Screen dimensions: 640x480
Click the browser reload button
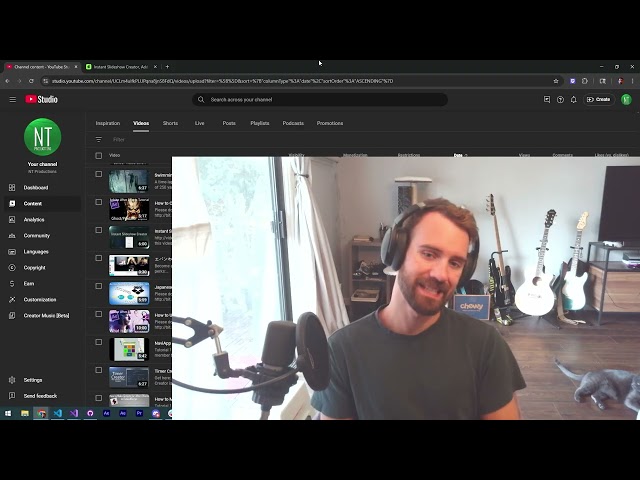click(31, 81)
